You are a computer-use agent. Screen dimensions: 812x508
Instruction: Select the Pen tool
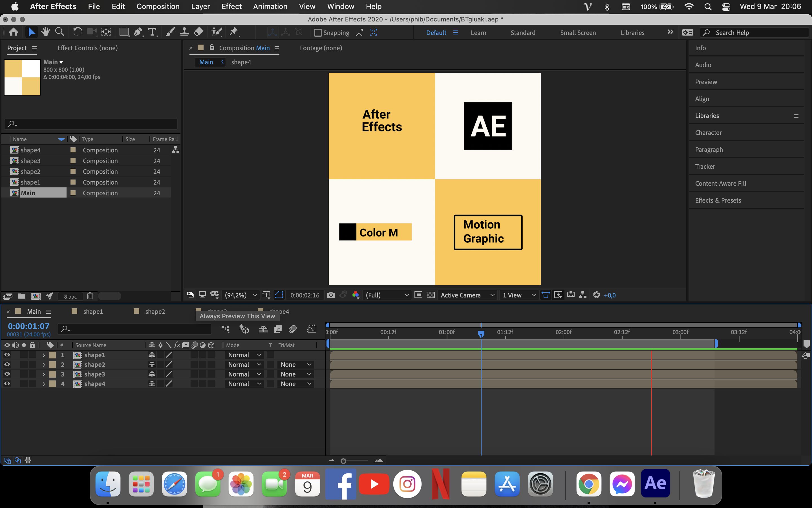pyautogui.click(x=138, y=32)
